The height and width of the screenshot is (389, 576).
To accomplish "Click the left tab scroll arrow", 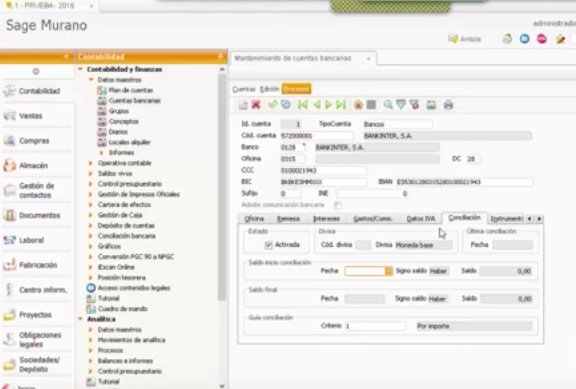I will (529, 219).
